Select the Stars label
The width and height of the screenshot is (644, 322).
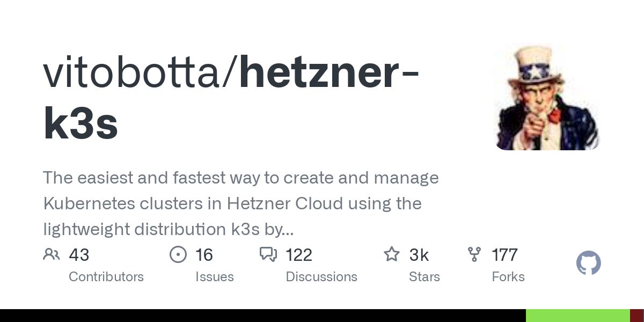(425, 277)
